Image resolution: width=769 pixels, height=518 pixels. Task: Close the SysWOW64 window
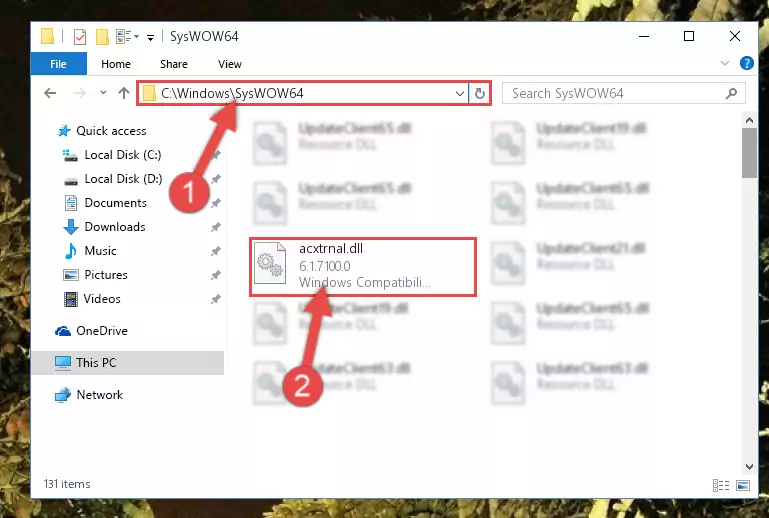pos(734,36)
